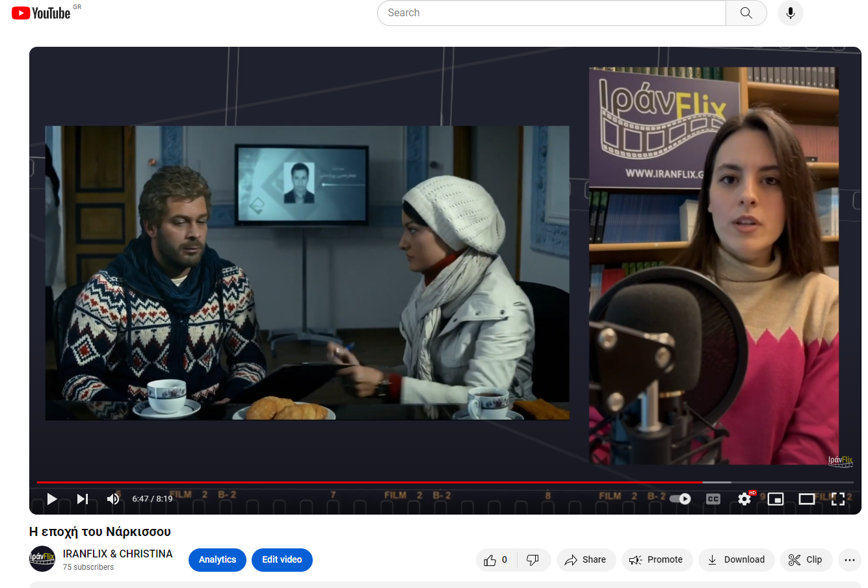
Task: Click the 75 subscribers text
Action: [x=88, y=567]
